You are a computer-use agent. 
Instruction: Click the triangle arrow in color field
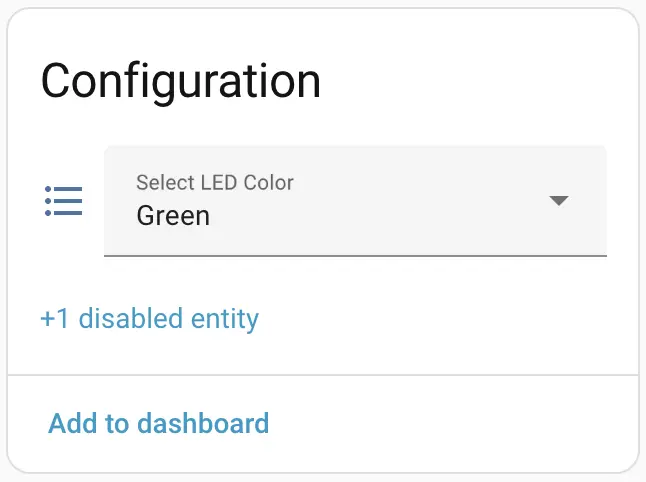click(x=559, y=201)
